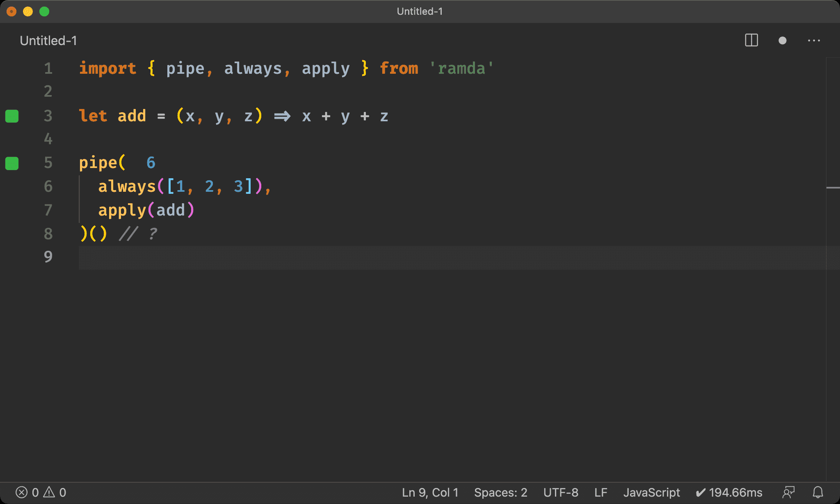Click the green coverage marker on line 3
Screen dimensions: 840x504
coord(12,116)
